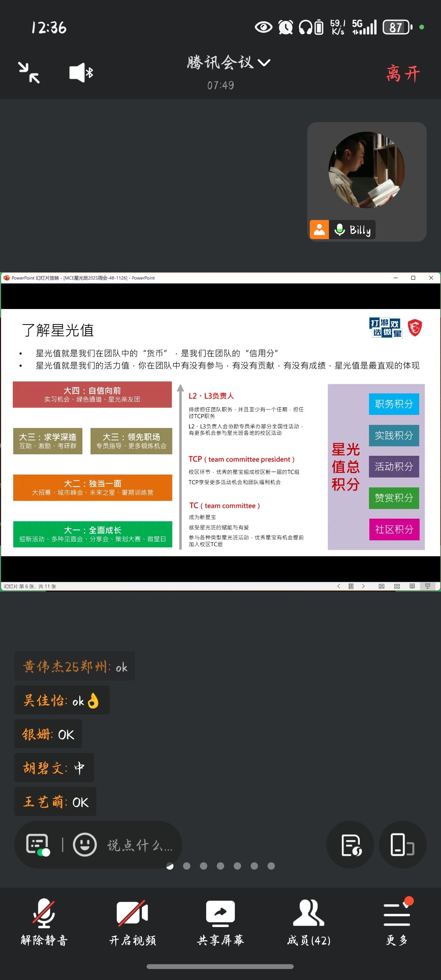
Task: Tap the 07:49 meeting duration timer
Action: pyautogui.click(x=220, y=85)
